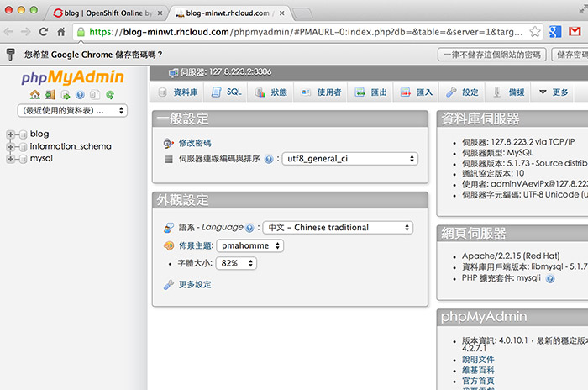The image size is (588, 390).
Task: Select the blog database name
Action: [x=39, y=134]
